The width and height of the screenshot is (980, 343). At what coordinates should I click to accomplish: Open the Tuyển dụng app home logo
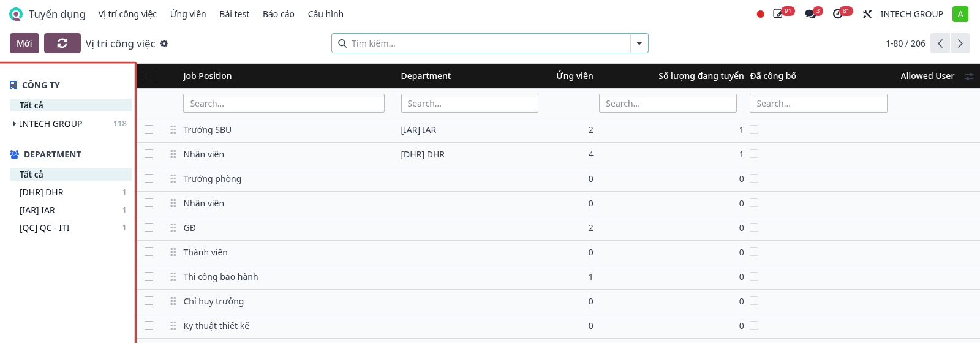[x=16, y=14]
